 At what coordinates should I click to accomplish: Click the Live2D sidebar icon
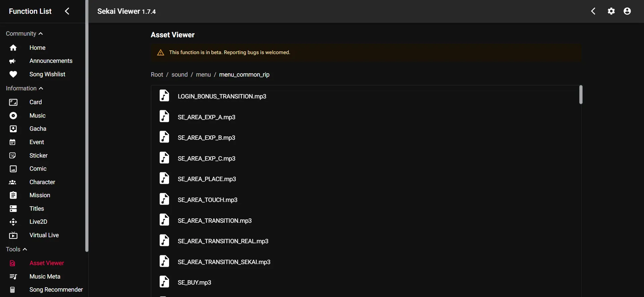click(x=13, y=222)
